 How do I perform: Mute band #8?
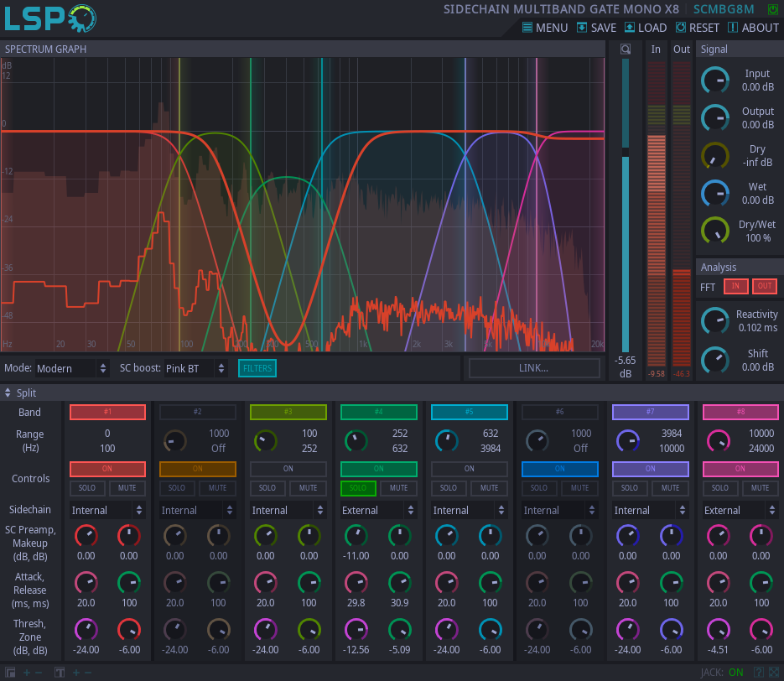pos(760,488)
